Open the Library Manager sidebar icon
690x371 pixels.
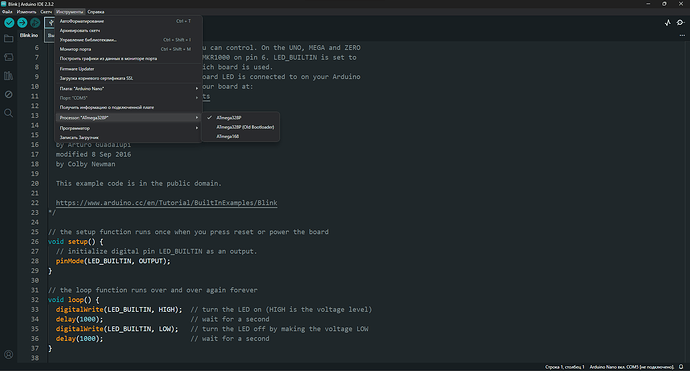(8, 76)
